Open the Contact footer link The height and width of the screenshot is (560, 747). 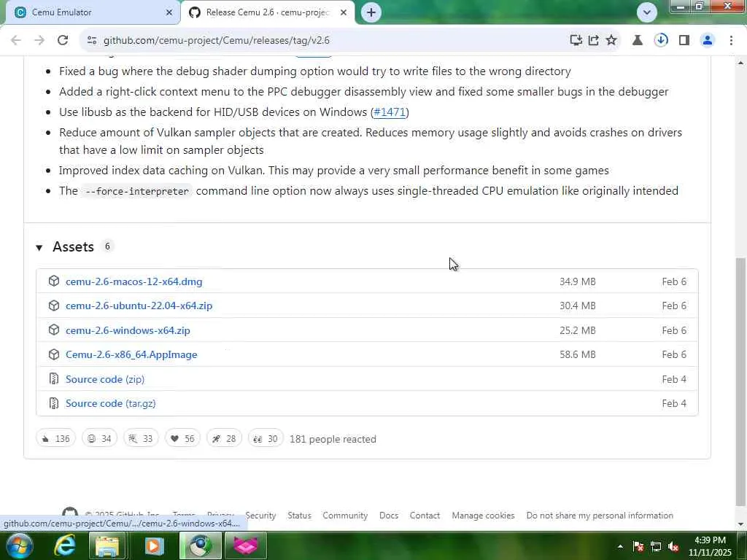(425, 516)
